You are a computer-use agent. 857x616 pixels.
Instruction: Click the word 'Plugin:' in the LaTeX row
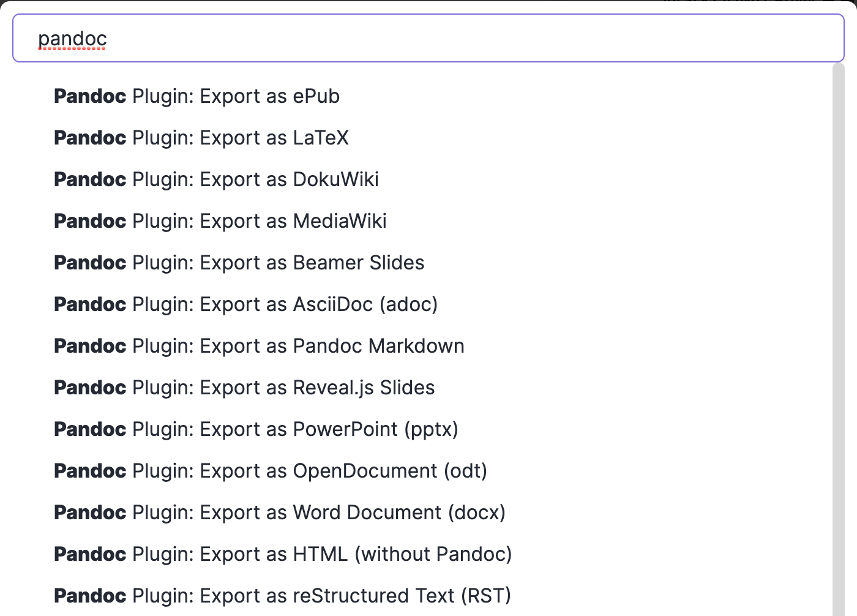tap(163, 138)
